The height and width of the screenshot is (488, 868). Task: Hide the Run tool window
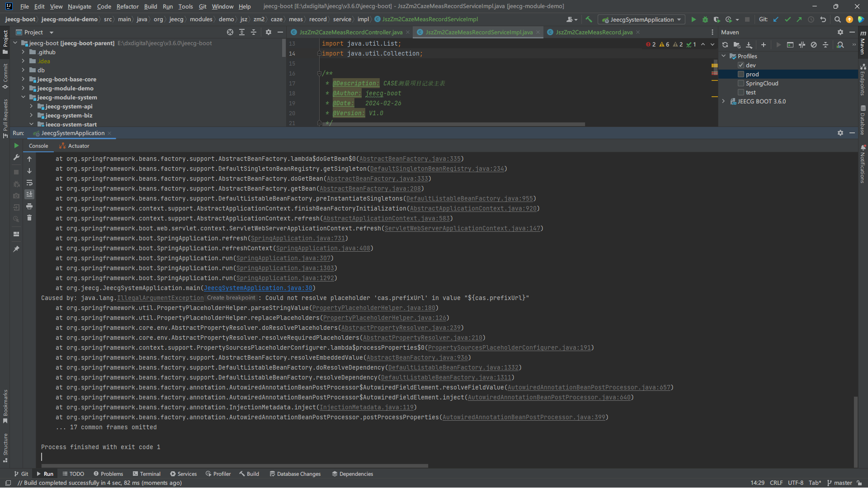coord(852,133)
